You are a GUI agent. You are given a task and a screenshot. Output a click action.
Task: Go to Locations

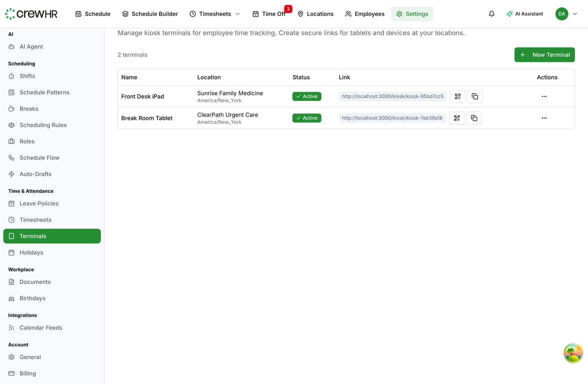point(315,14)
